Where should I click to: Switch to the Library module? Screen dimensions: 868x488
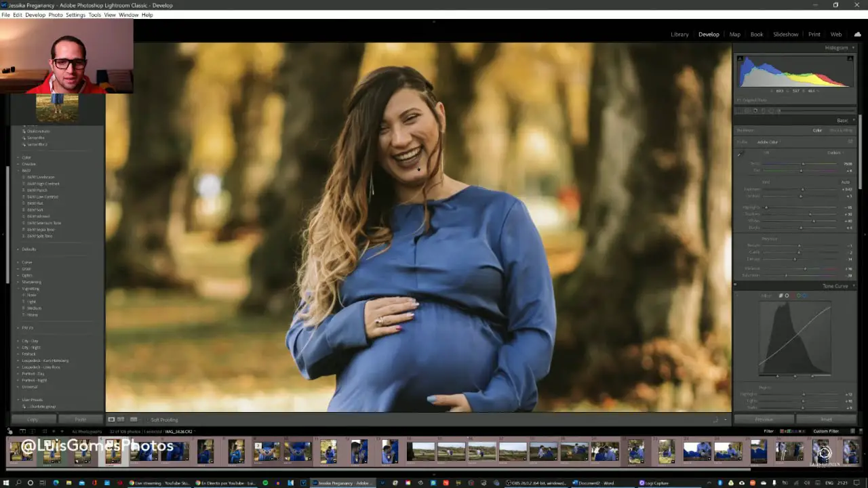[x=679, y=35]
